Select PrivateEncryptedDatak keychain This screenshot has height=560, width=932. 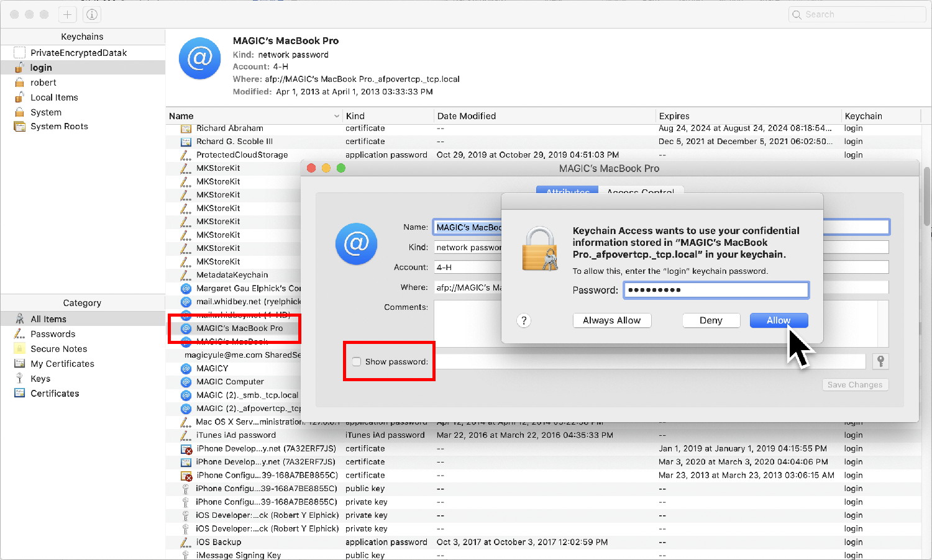pos(83,53)
